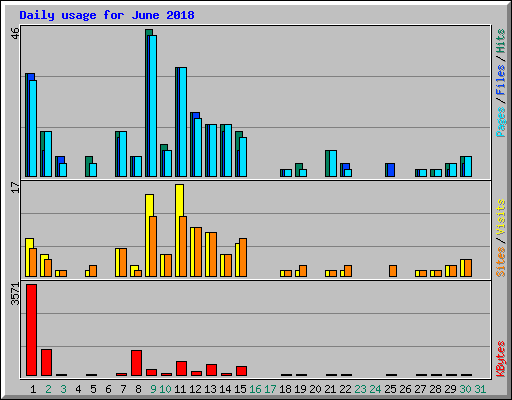Click day label '27'
Screen dimensions: 512x400
(x=420, y=389)
